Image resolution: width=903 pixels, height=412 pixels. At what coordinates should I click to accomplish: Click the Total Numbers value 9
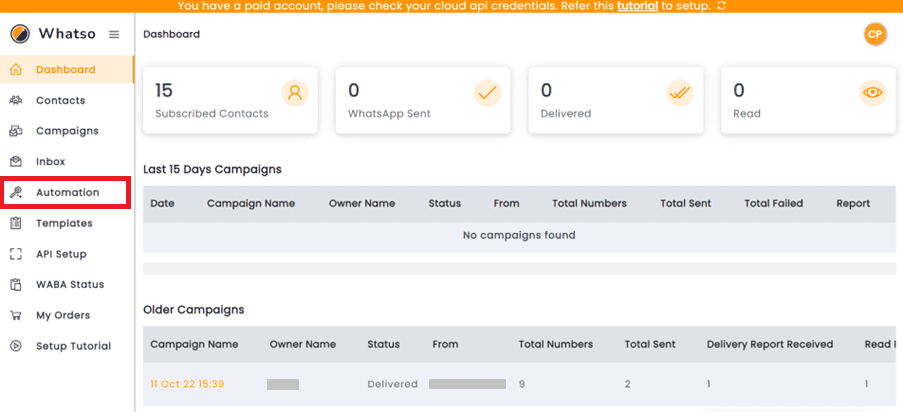point(522,384)
